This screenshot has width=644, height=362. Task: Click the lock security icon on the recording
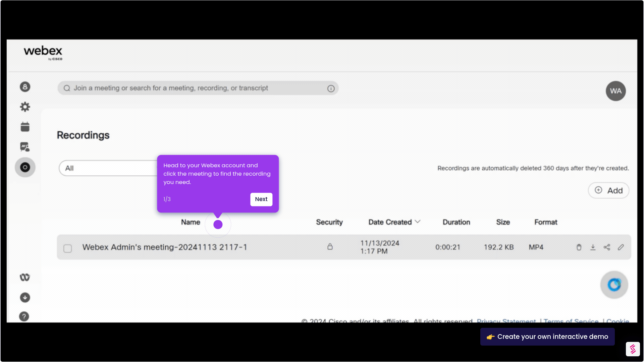330,247
